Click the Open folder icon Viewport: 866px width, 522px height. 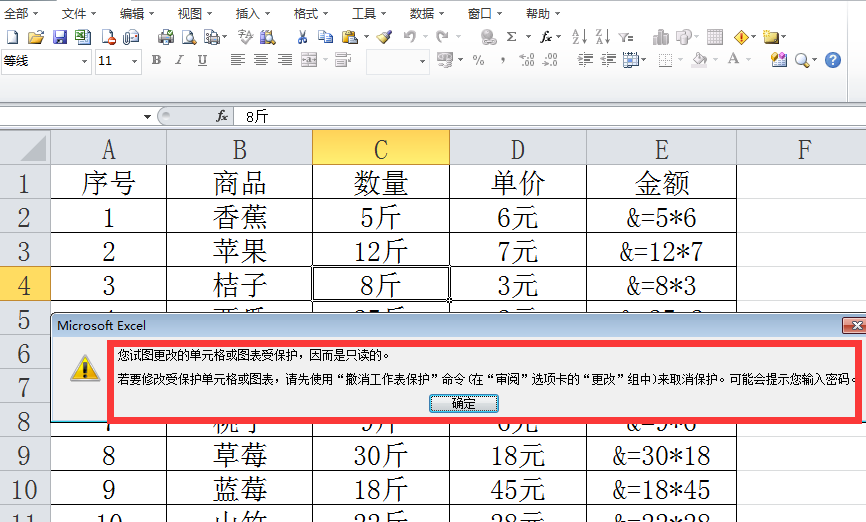pos(36,37)
